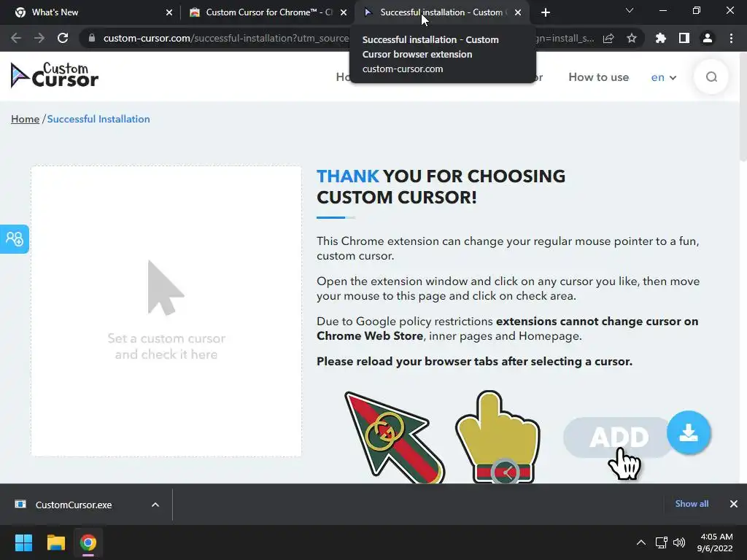This screenshot has height=560, width=747.
Task: Open the site search magnifier
Action: coord(711,77)
